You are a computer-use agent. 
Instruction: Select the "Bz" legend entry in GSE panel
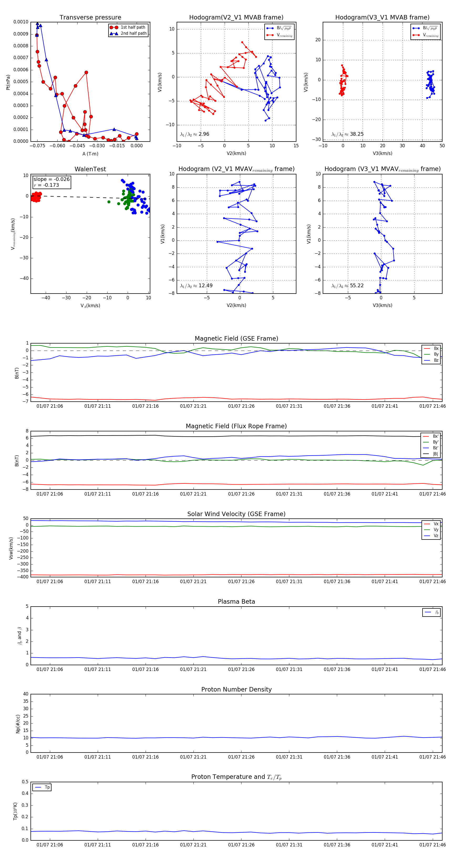[431, 360]
